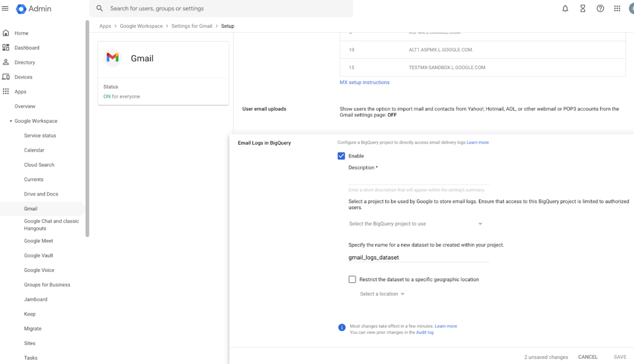Select Drive and Docs in sidebar
The height and width of the screenshot is (364, 634).
coord(41,194)
